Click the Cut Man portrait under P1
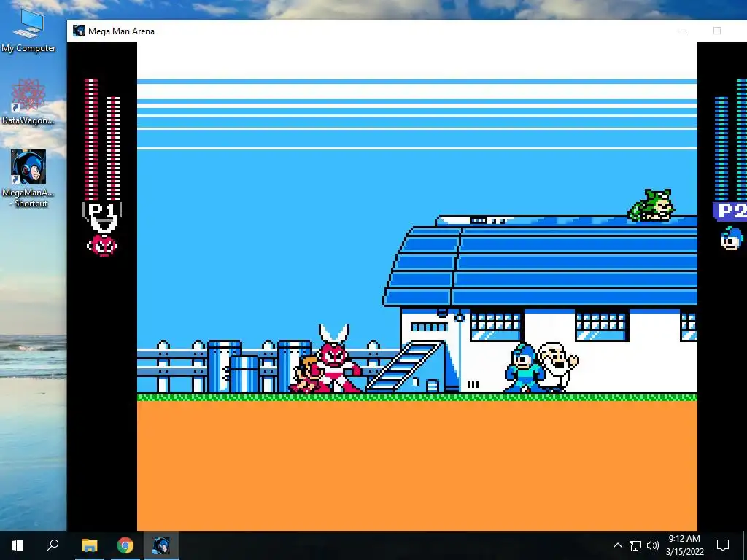 pyautogui.click(x=102, y=246)
